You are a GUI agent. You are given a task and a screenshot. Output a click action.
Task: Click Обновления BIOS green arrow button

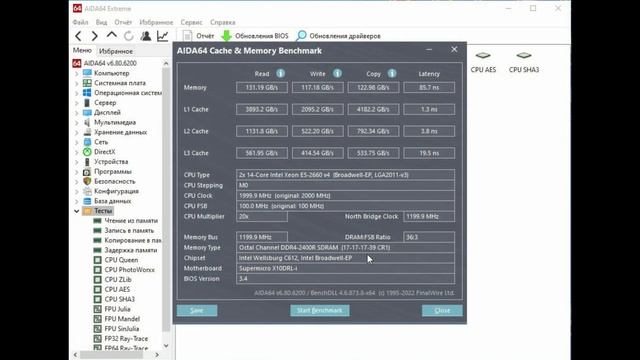(x=255, y=36)
